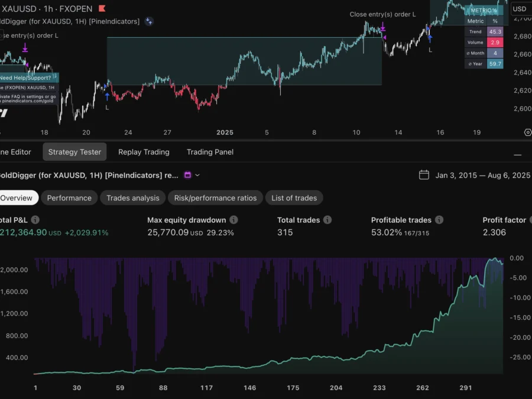Click the 2025 label on time axis

coord(225,132)
